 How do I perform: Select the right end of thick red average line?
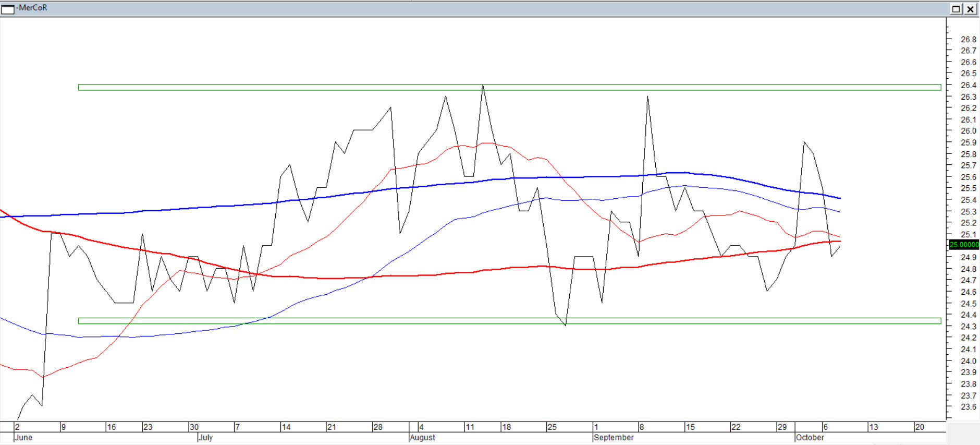pos(840,241)
